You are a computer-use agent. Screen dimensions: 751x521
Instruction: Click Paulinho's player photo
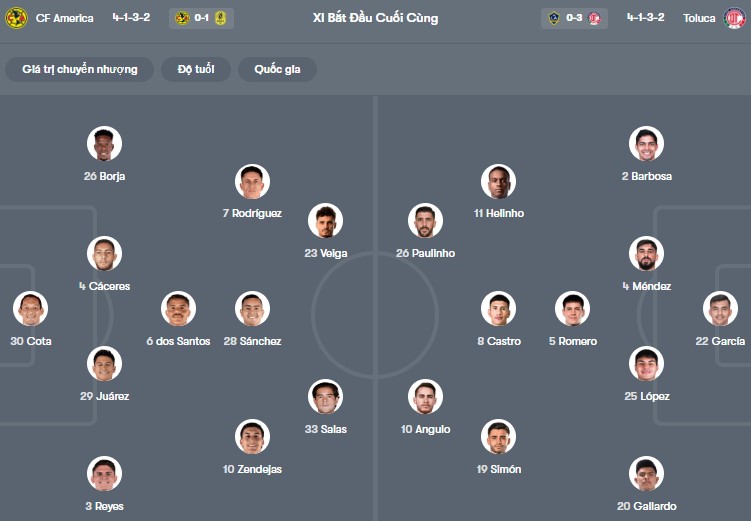tap(425, 221)
